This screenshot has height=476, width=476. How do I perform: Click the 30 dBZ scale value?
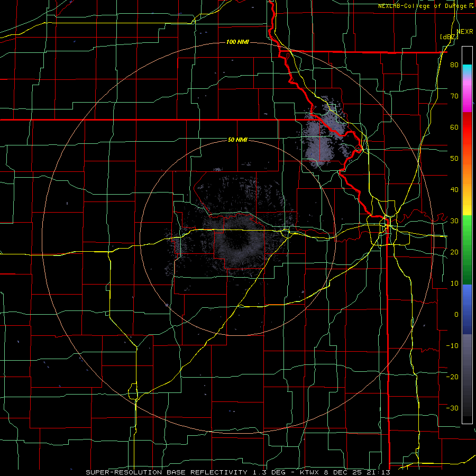click(x=454, y=221)
